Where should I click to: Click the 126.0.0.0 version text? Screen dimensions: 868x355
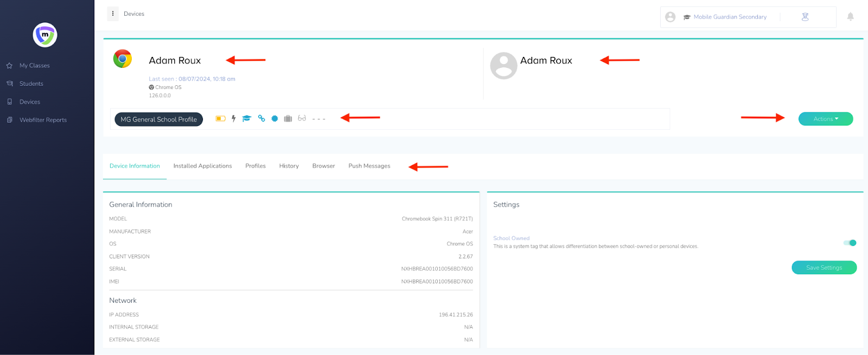pos(160,96)
